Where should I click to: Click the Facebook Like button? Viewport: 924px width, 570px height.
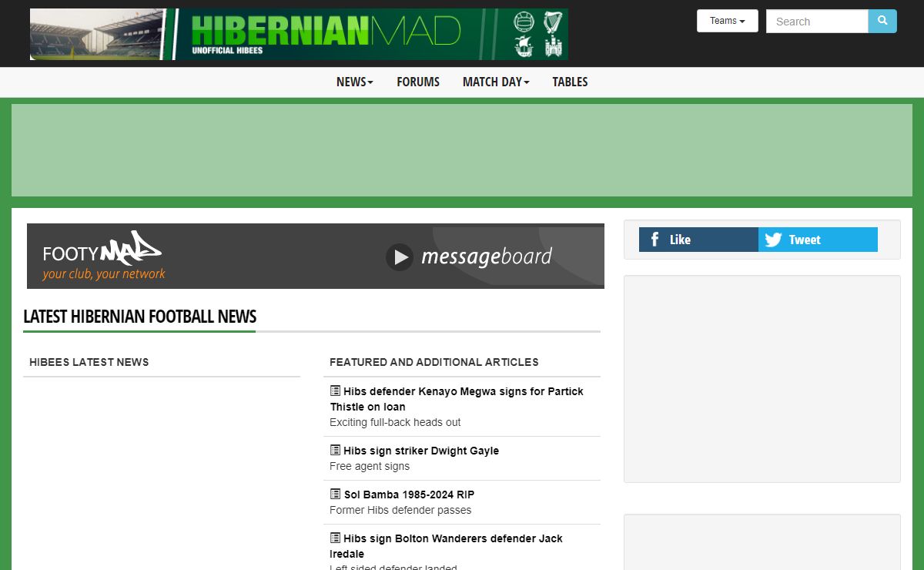click(x=698, y=240)
